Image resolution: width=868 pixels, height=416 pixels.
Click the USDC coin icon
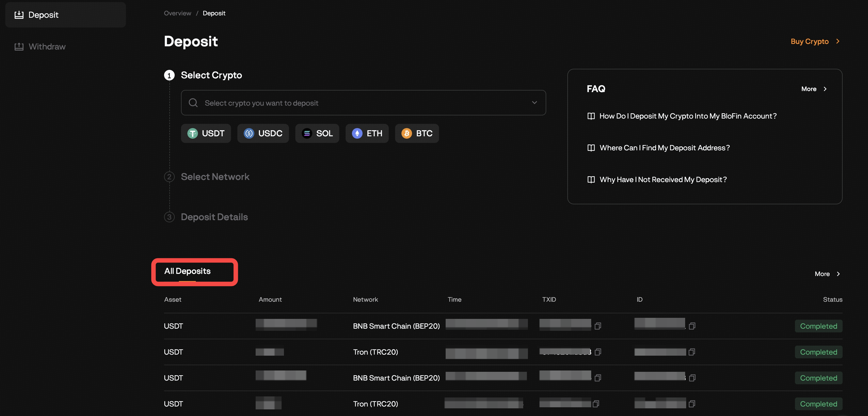[249, 133]
